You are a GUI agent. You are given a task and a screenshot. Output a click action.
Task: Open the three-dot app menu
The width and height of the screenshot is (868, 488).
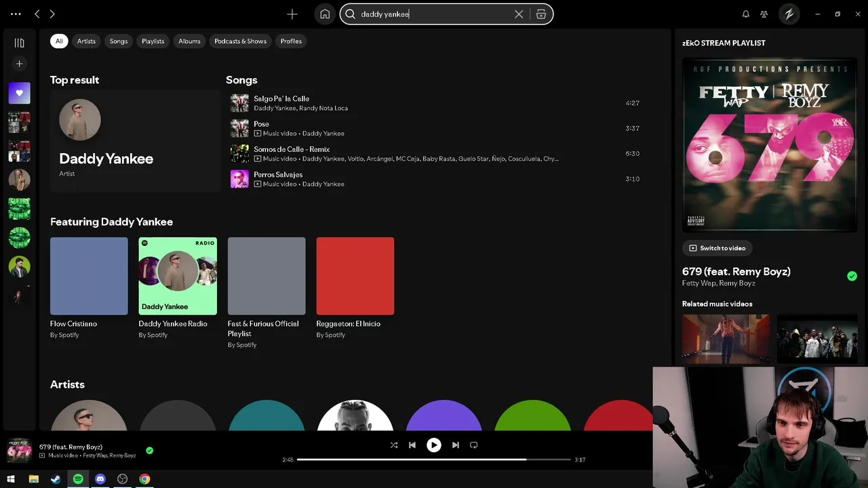tap(16, 14)
